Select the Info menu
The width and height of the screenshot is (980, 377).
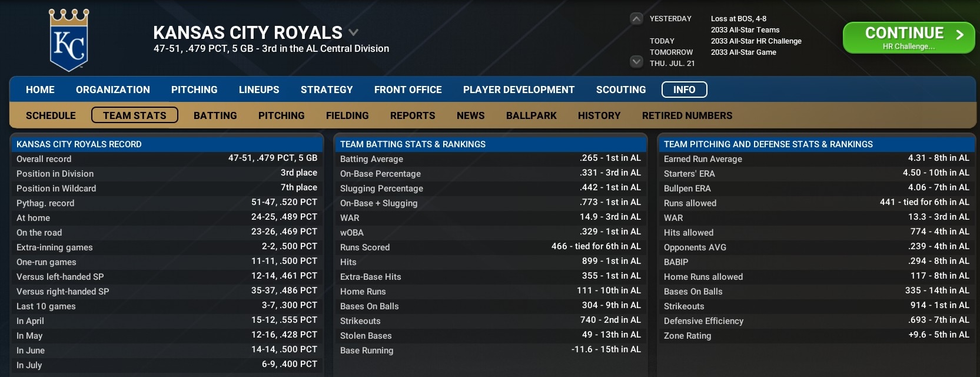coord(685,90)
